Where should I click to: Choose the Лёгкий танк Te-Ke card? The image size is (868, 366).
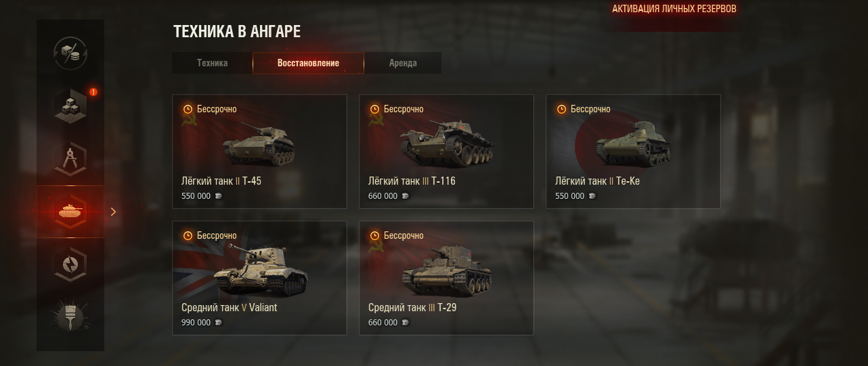tap(633, 152)
